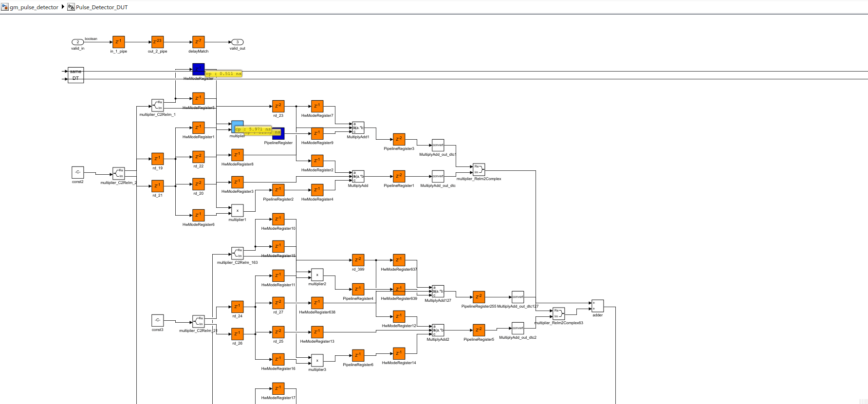
Task: Select the HwModeRegister637 block
Action: pos(399,260)
